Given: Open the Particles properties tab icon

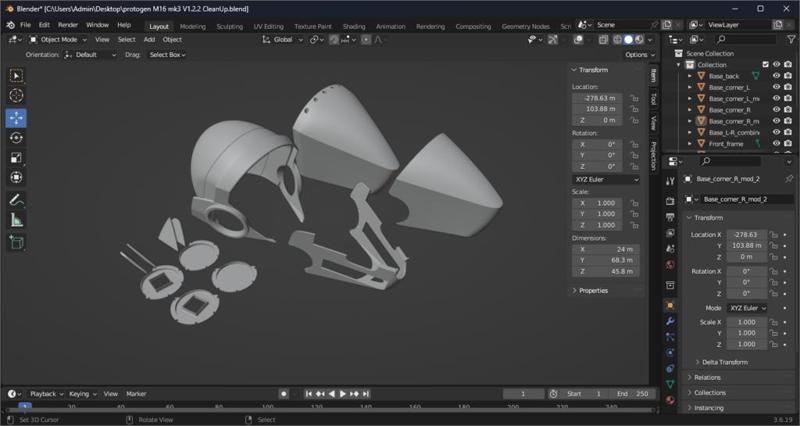Looking at the screenshot, I should point(670,337).
